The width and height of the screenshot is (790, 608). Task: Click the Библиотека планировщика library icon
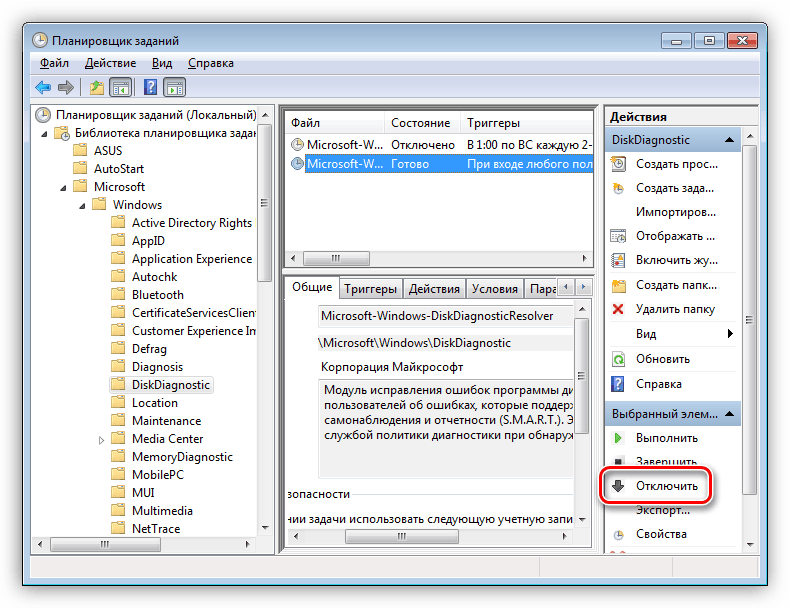tap(62, 133)
